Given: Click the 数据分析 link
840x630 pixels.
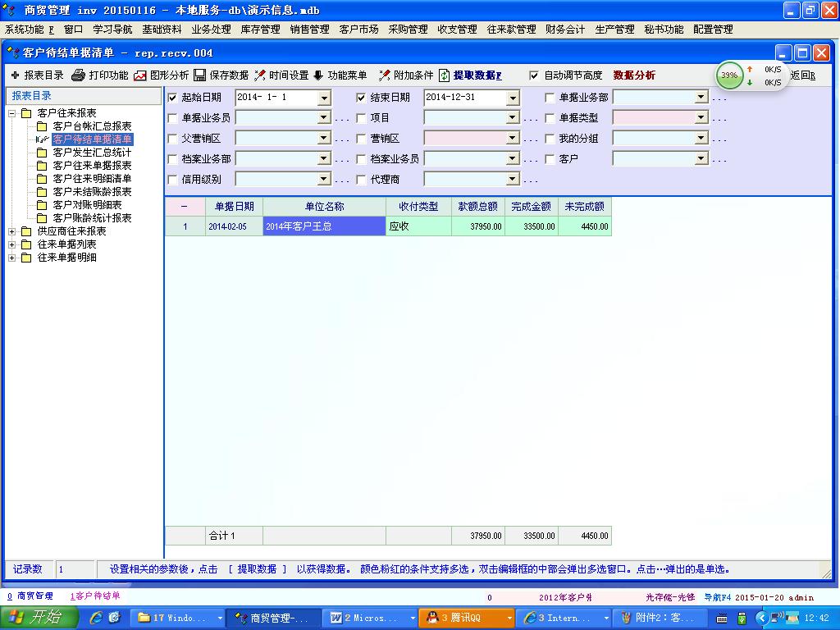Looking at the screenshot, I should 634,75.
